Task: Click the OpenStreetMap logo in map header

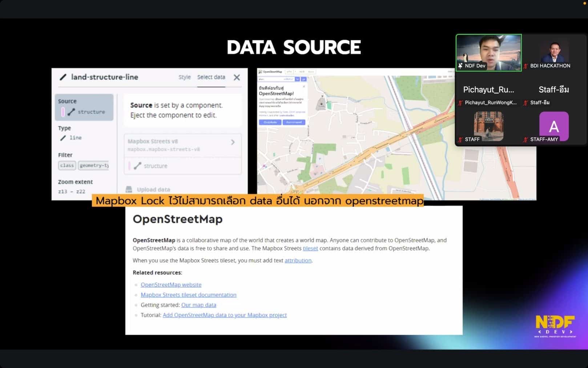Action: pyautogui.click(x=261, y=72)
